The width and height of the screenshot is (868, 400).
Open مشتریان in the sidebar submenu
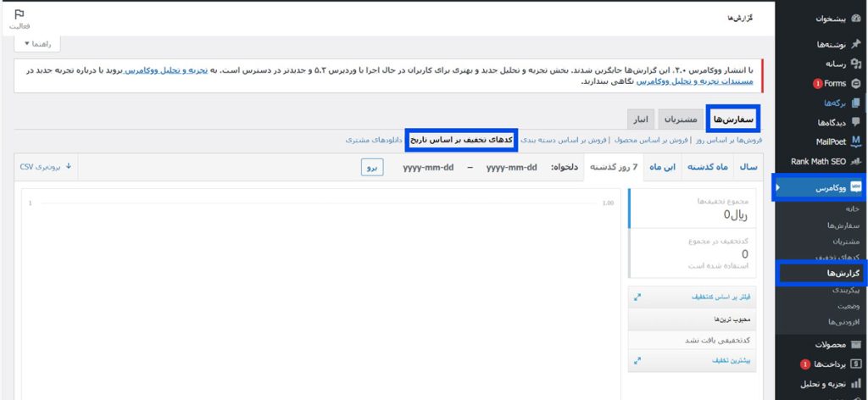coord(846,242)
